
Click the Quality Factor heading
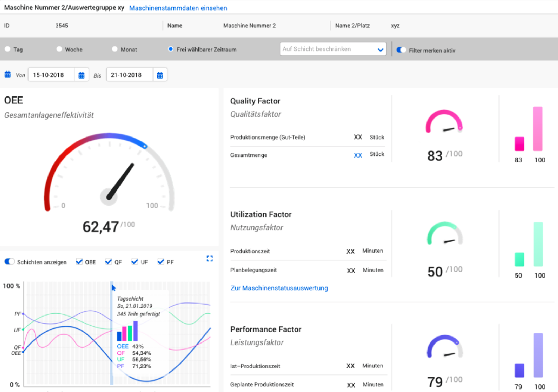click(x=255, y=101)
